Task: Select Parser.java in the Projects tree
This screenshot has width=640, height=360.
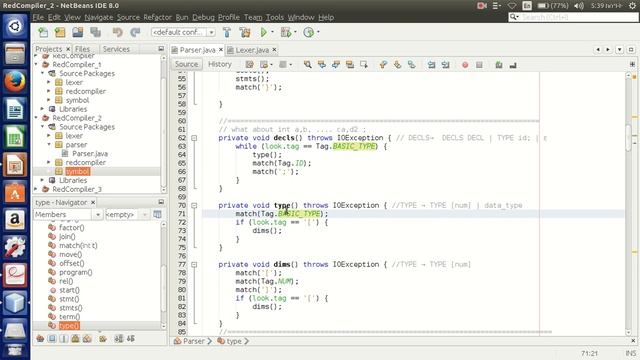Action: (x=90, y=153)
